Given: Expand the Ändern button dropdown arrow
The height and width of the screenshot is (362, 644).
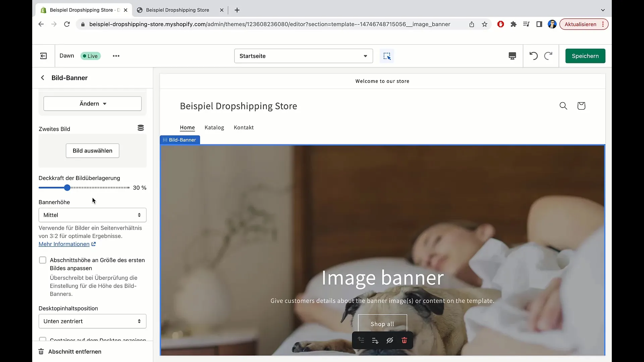Looking at the screenshot, I should (x=104, y=104).
